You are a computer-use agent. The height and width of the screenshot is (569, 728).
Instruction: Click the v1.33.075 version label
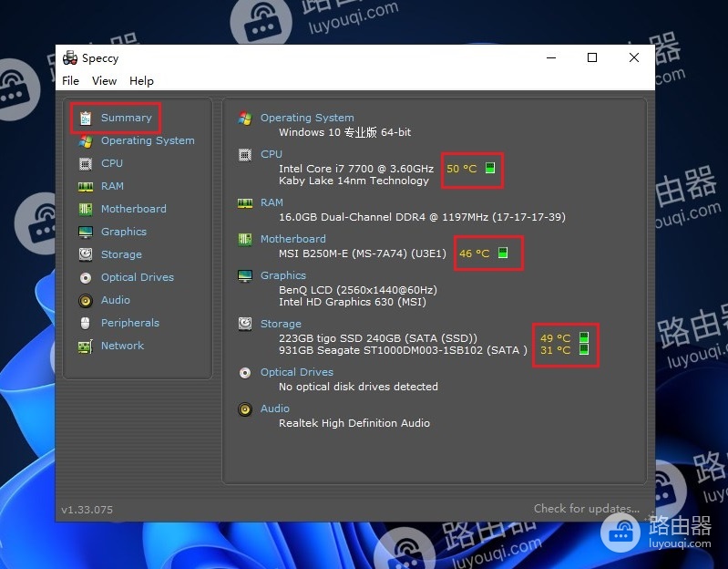(87, 509)
